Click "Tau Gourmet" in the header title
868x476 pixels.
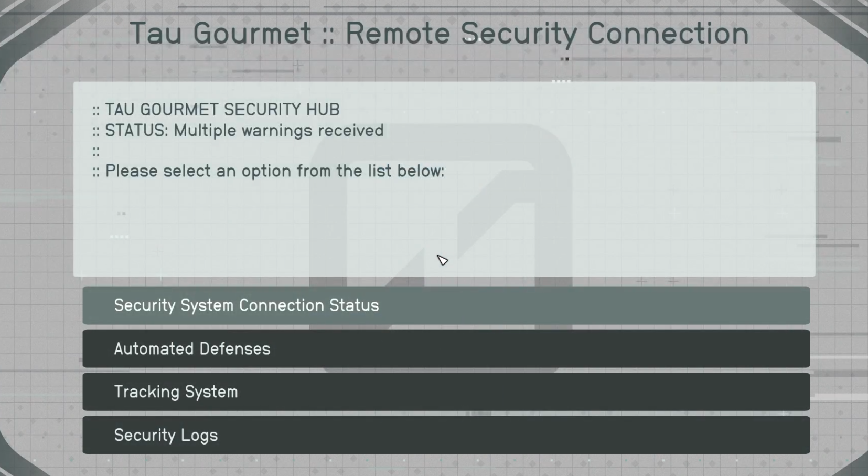[x=220, y=34]
